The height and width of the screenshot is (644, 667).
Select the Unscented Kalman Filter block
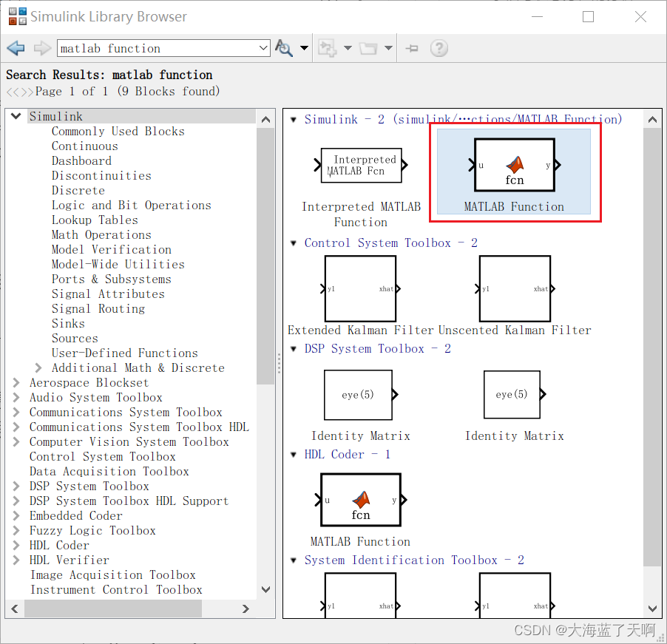click(x=515, y=288)
